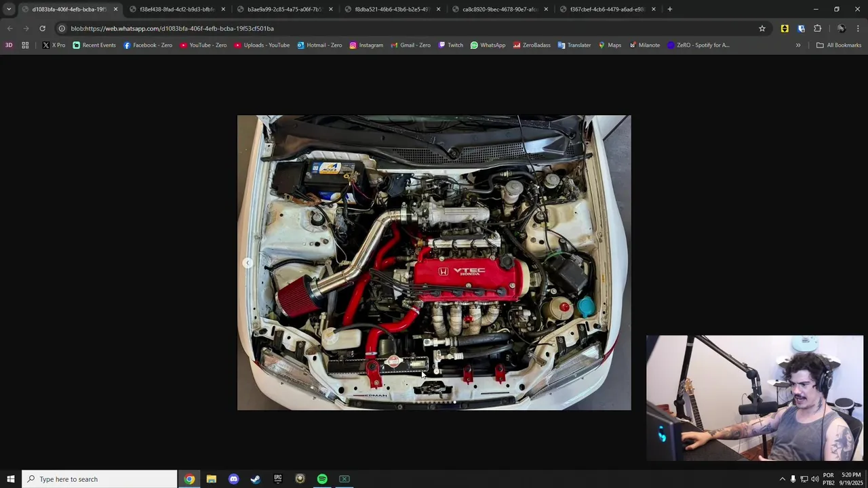This screenshot has width=868, height=488.
Task: Open the round gold game icon in taskbar
Action: click(300, 479)
